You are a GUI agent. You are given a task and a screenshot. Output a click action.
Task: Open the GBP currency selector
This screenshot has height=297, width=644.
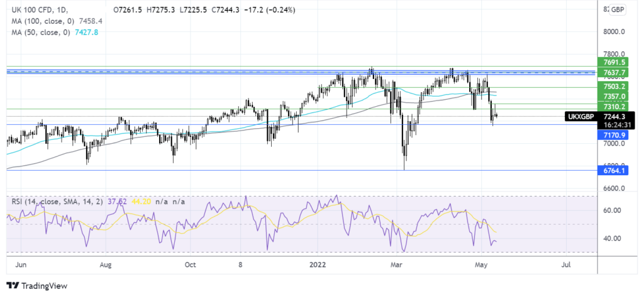pos(618,10)
